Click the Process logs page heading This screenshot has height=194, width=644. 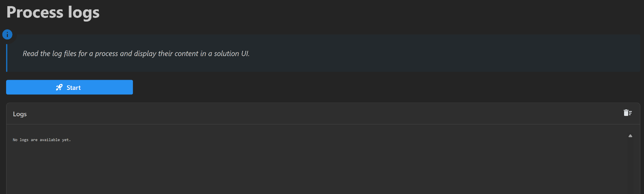(x=53, y=12)
